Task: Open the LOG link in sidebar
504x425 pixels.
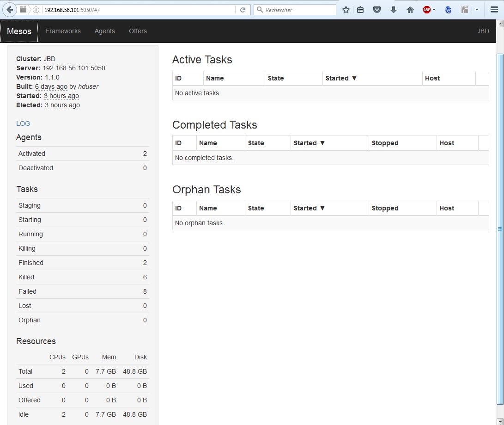Action: pyautogui.click(x=23, y=123)
